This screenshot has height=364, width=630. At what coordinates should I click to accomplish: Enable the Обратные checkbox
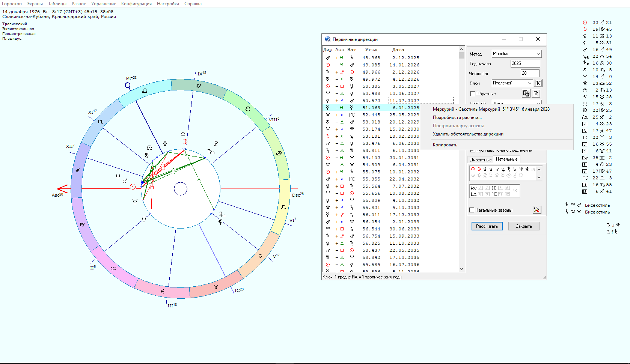tap(473, 94)
